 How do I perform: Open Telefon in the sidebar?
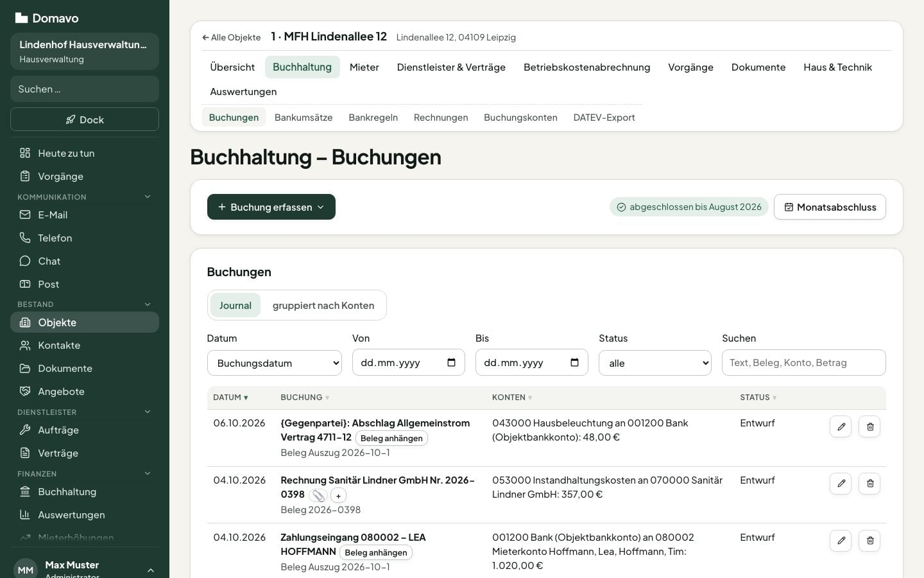pos(85,238)
